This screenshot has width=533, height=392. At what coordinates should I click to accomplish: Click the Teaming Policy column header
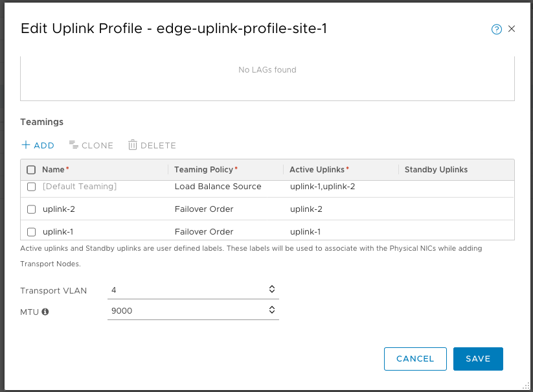tap(203, 170)
